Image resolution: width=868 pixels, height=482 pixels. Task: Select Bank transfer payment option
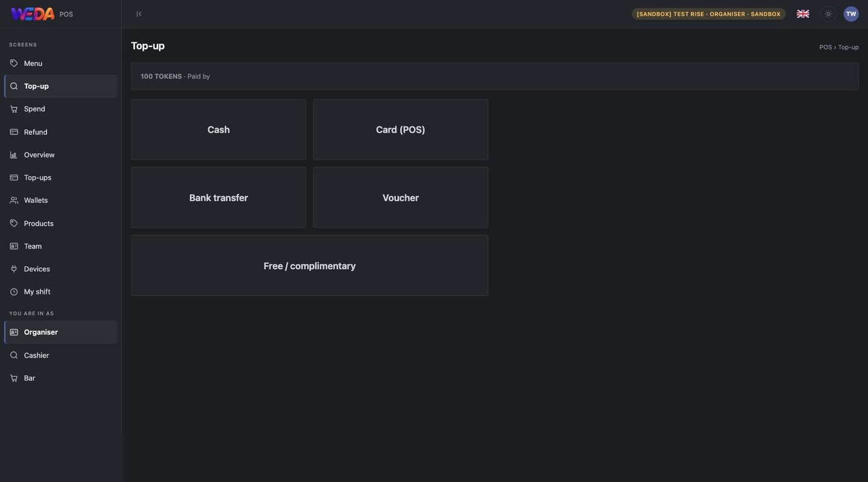click(x=218, y=198)
